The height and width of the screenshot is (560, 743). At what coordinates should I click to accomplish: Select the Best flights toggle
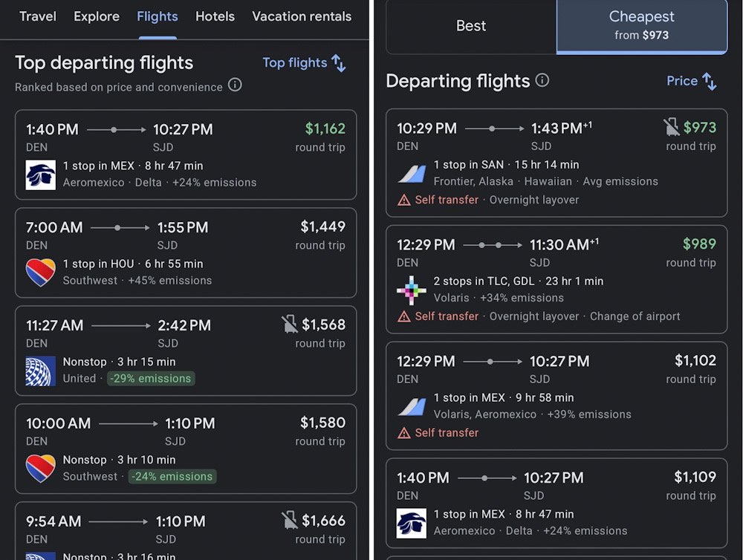click(x=471, y=26)
